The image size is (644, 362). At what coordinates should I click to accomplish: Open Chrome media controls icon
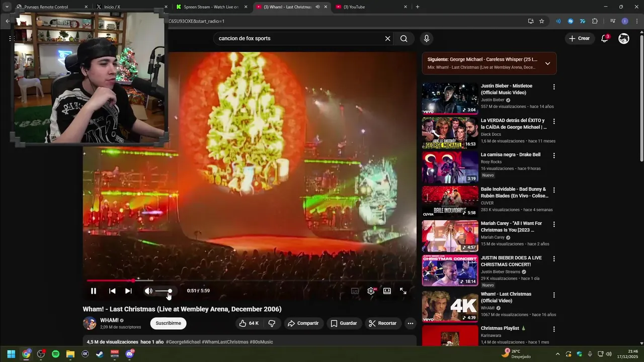pyautogui.click(x=613, y=21)
